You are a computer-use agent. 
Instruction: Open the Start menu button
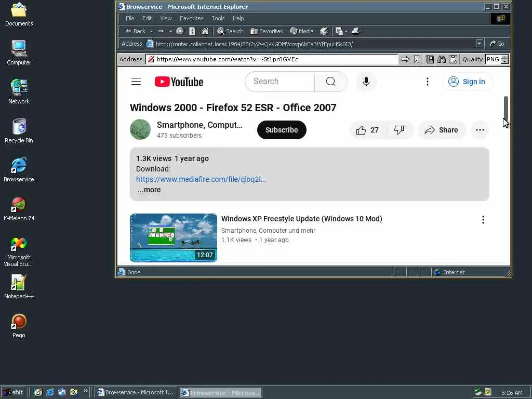click(x=13, y=392)
